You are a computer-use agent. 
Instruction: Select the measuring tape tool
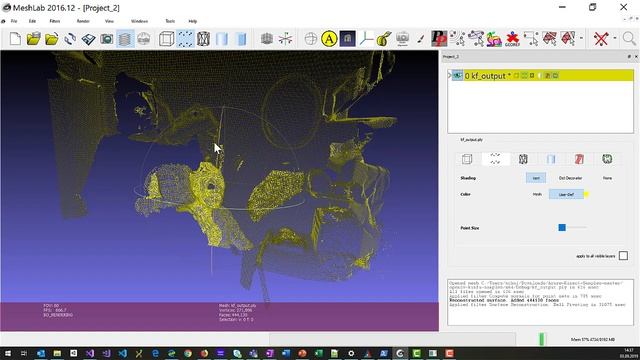384,39
